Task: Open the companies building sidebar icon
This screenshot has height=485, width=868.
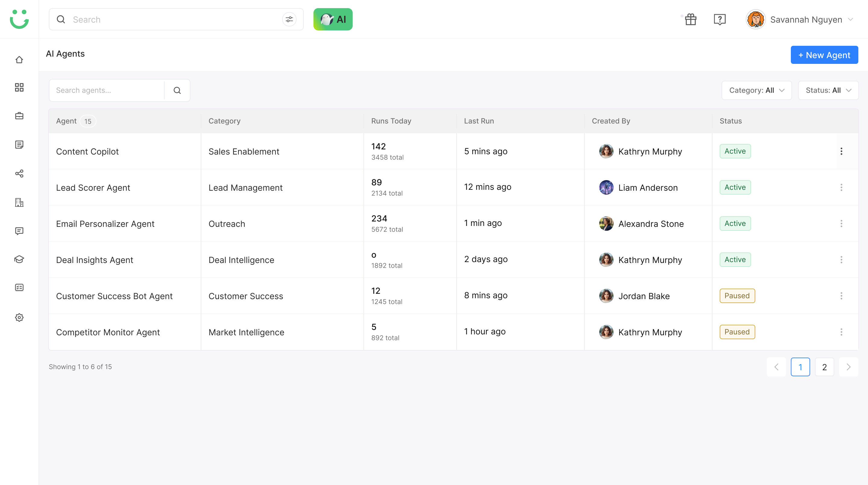Action: pos(19,202)
